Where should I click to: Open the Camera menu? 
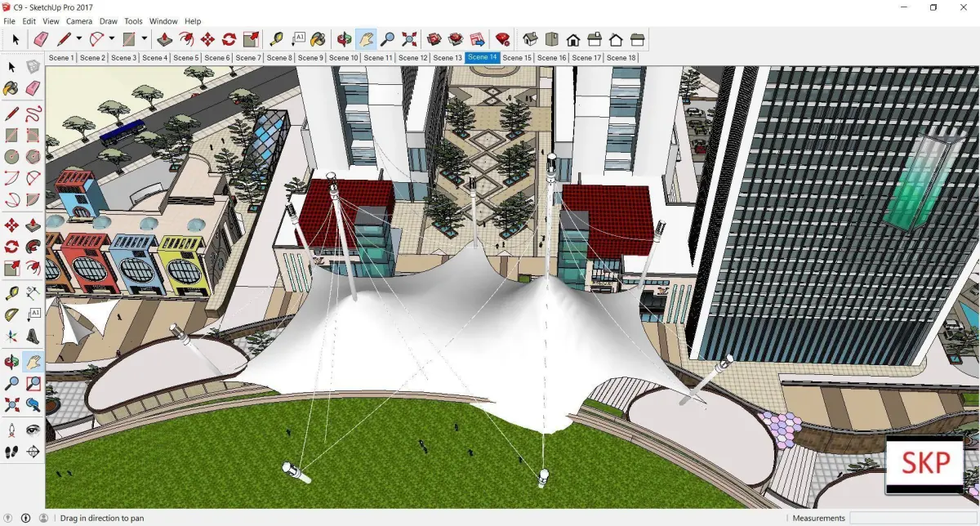(x=79, y=20)
